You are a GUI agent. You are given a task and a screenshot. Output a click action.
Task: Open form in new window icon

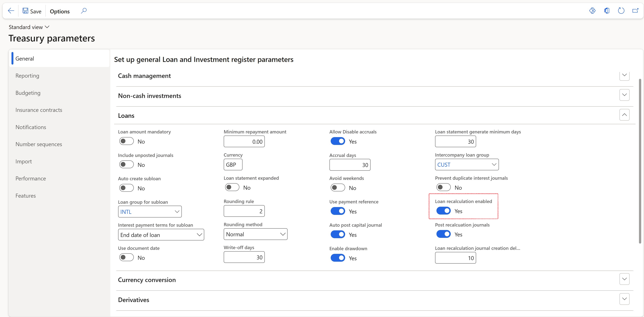(x=635, y=11)
